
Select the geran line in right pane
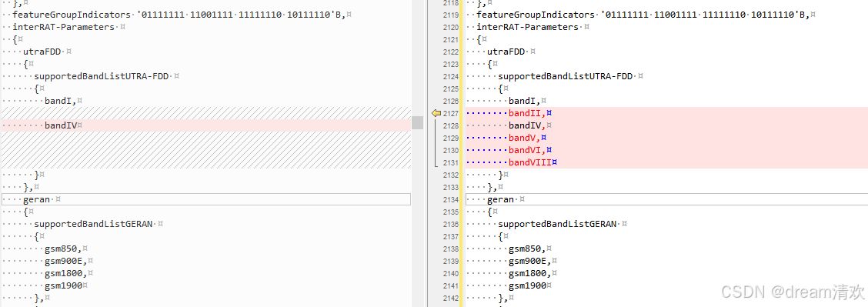pyautogui.click(x=667, y=199)
